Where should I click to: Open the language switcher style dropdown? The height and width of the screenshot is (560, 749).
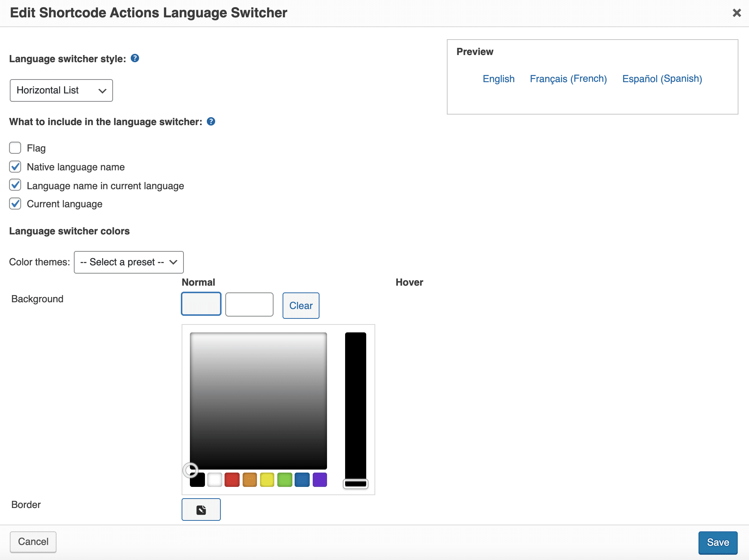61,90
